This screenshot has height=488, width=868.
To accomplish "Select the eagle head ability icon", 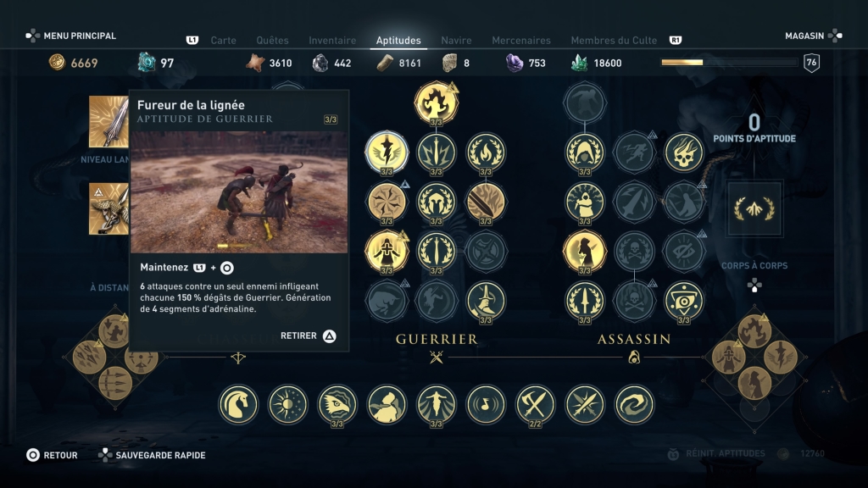I will [337, 404].
